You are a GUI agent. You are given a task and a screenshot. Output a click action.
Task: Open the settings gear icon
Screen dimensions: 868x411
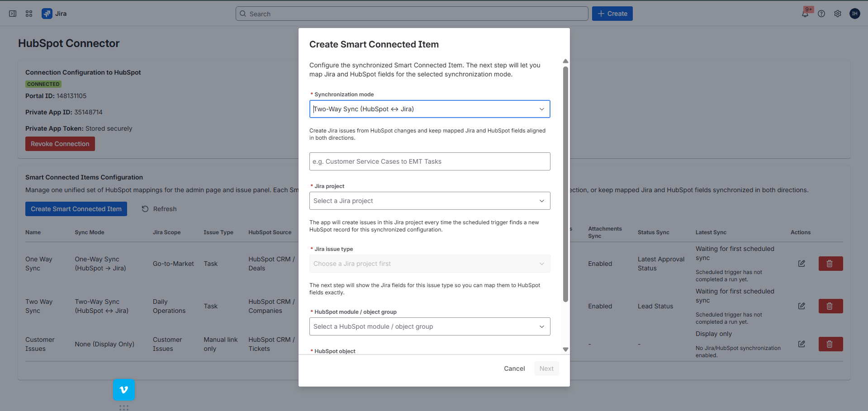(x=838, y=14)
